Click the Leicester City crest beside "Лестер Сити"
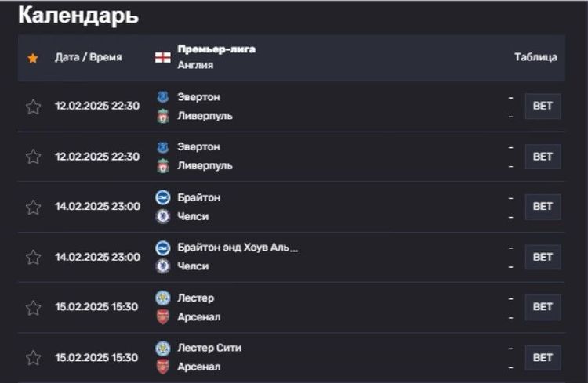588x383 pixels. (163, 349)
